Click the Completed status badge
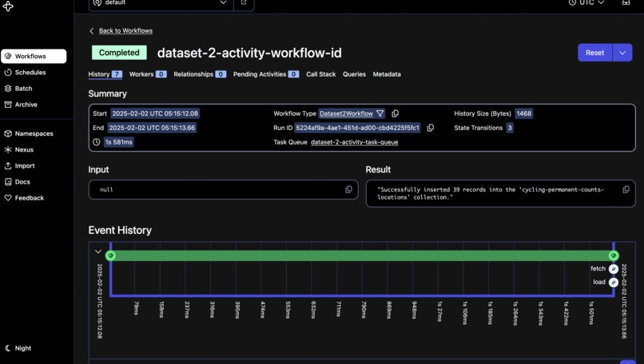The width and height of the screenshot is (644, 364). (x=119, y=53)
